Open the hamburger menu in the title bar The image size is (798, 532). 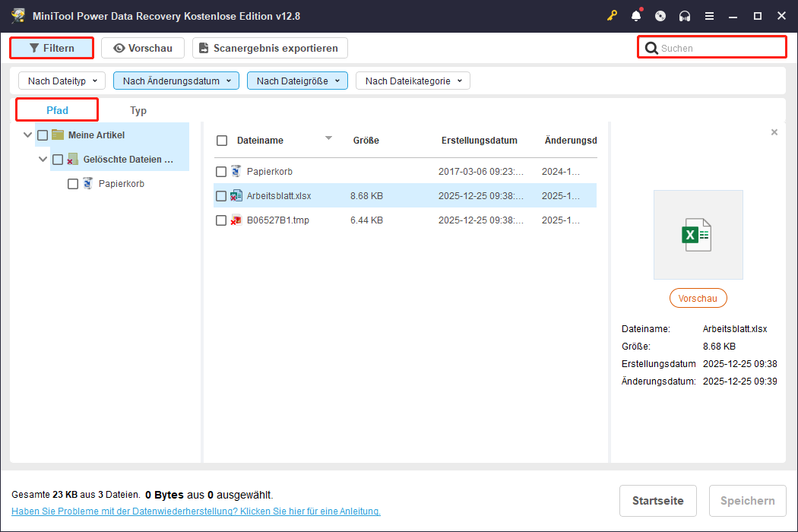click(x=711, y=15)
